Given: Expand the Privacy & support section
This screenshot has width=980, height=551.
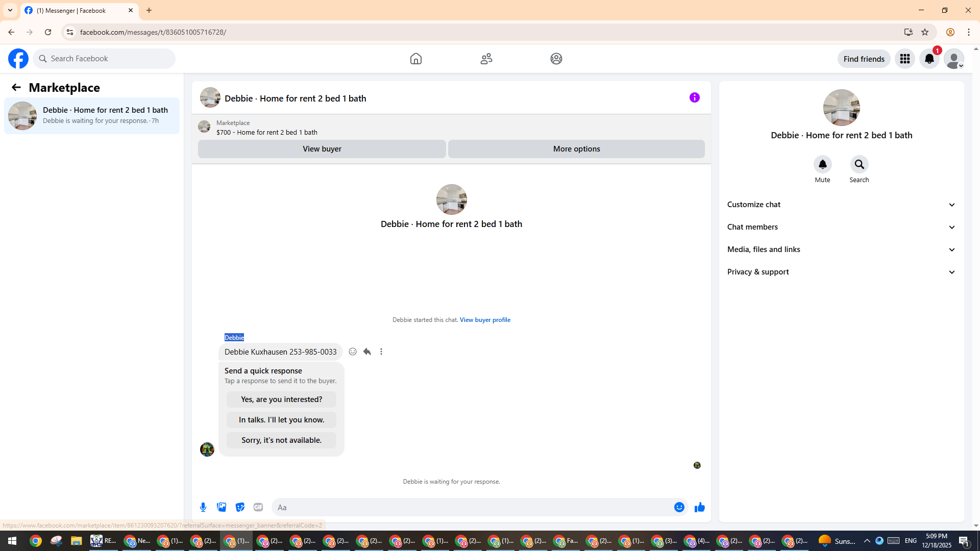Looking at the screenshot, I should [x=841, y=272].
